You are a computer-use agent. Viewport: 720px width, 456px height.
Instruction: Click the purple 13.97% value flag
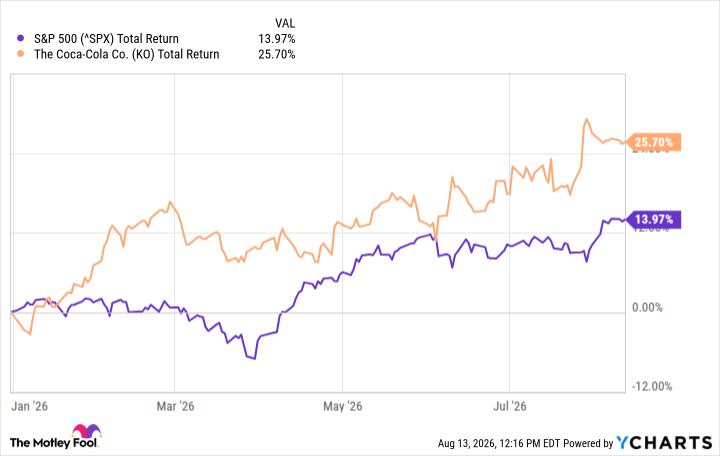(x=653, y=220)
